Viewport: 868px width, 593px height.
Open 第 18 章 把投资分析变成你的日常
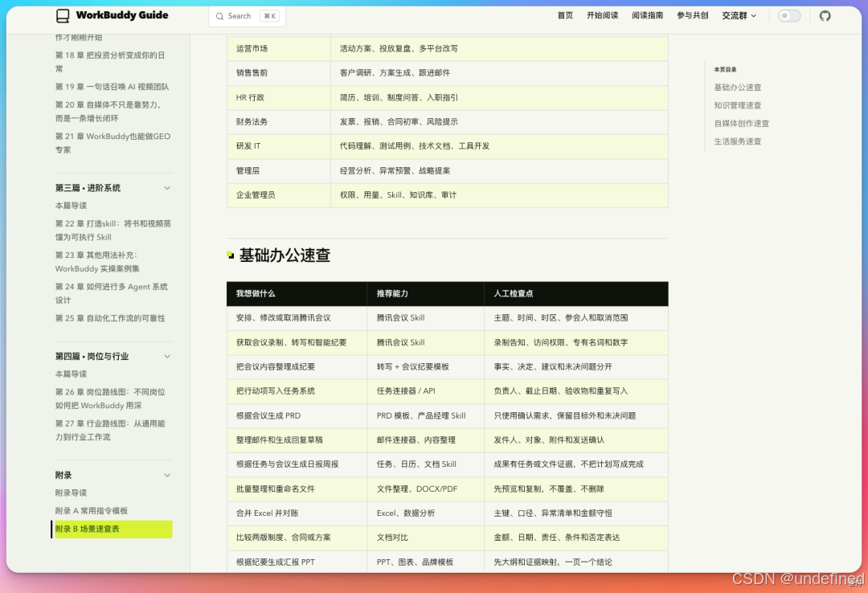(111, 62)
